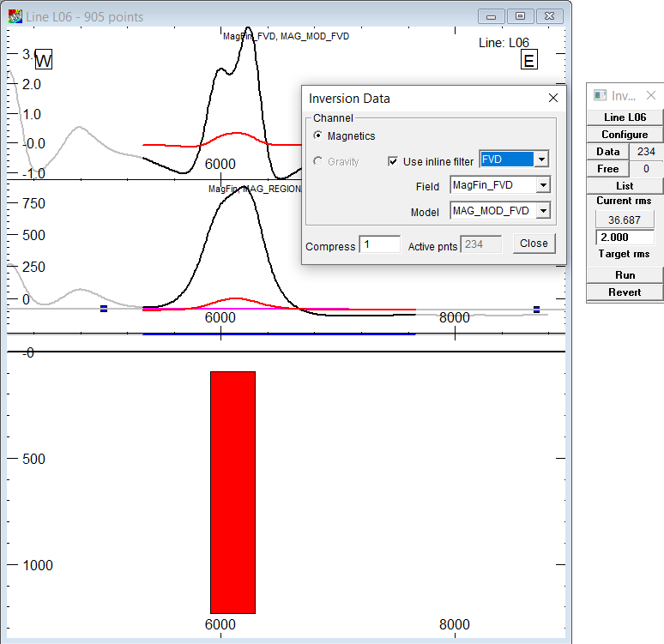Open the Field MagFin_FVD dropdown
Image resolution: width=664 pixels, height=644 pixels.
click(543, 185)
